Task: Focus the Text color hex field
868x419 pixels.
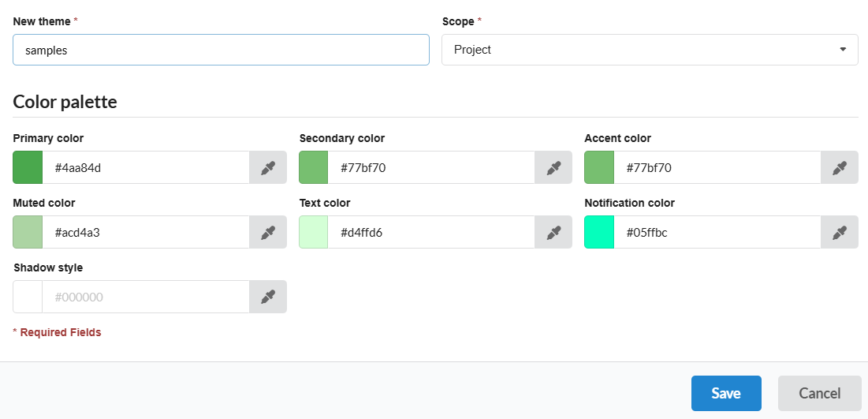Action: pos(431,232)
